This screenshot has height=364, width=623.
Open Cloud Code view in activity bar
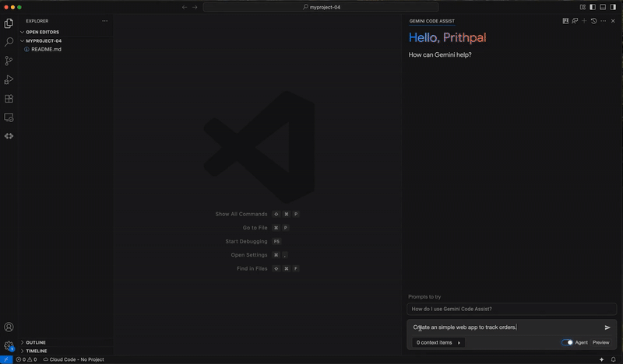pyautogui.click(x=9, y=136)
